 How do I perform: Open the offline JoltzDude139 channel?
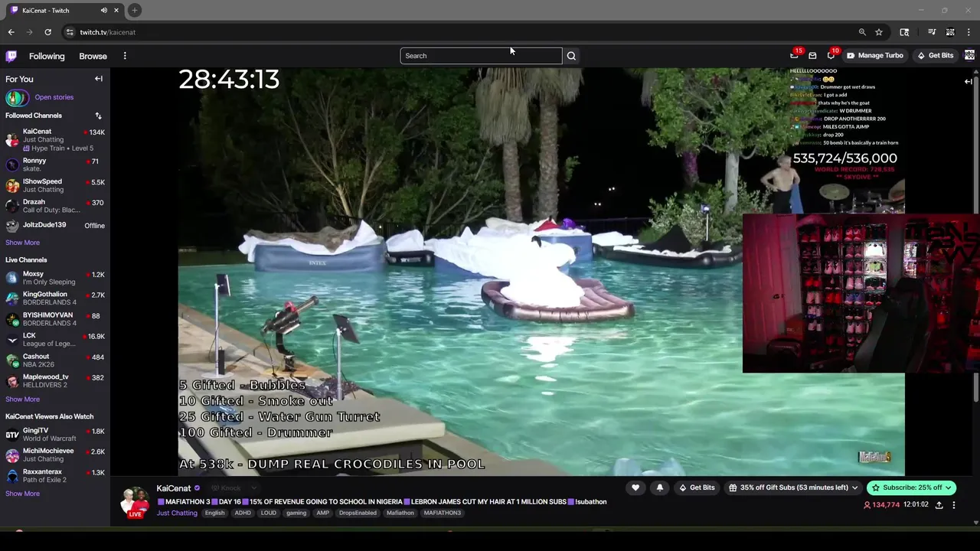[55, 225]
